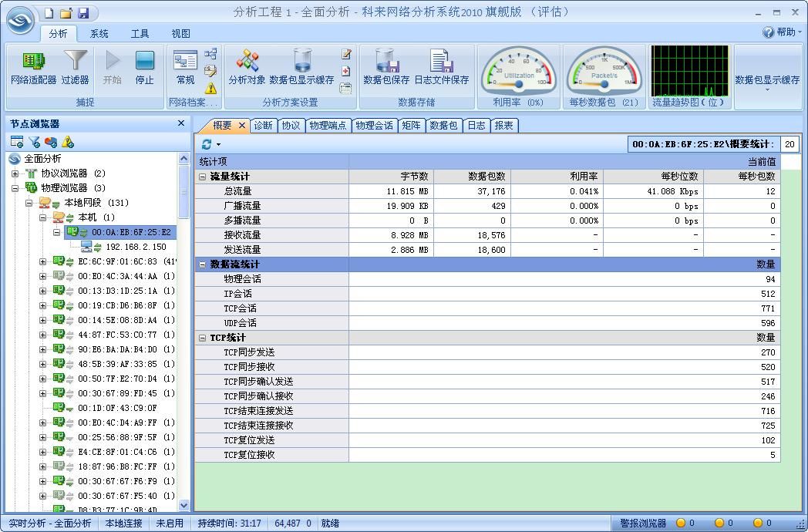
Task: Expand the 协议浏览器 tree node
Action: coord(15,173)
